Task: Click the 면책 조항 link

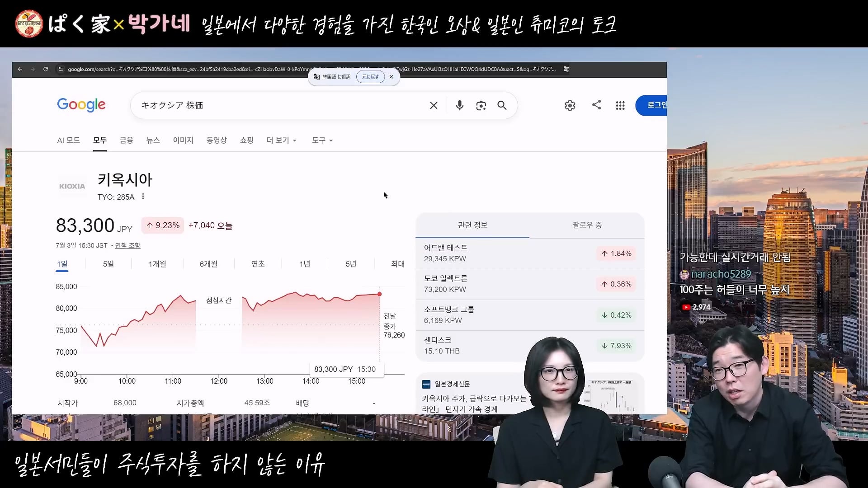Action: tap(127, 245)
